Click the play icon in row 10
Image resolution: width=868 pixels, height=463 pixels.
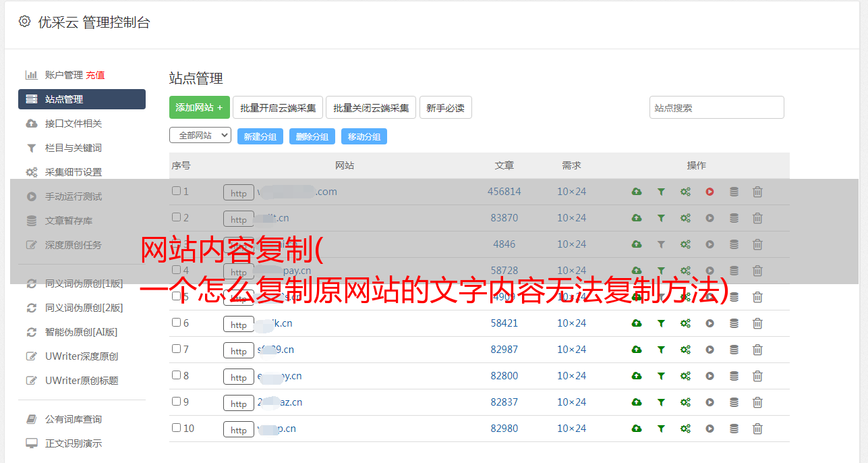click(710, 429)
